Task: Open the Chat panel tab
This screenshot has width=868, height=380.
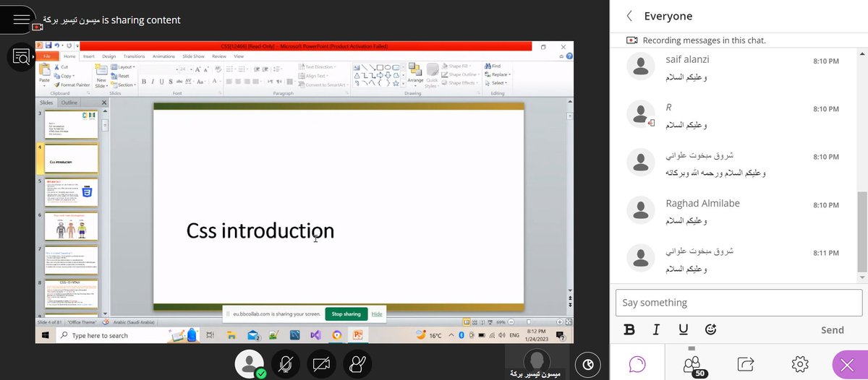Action: [637, 364]
